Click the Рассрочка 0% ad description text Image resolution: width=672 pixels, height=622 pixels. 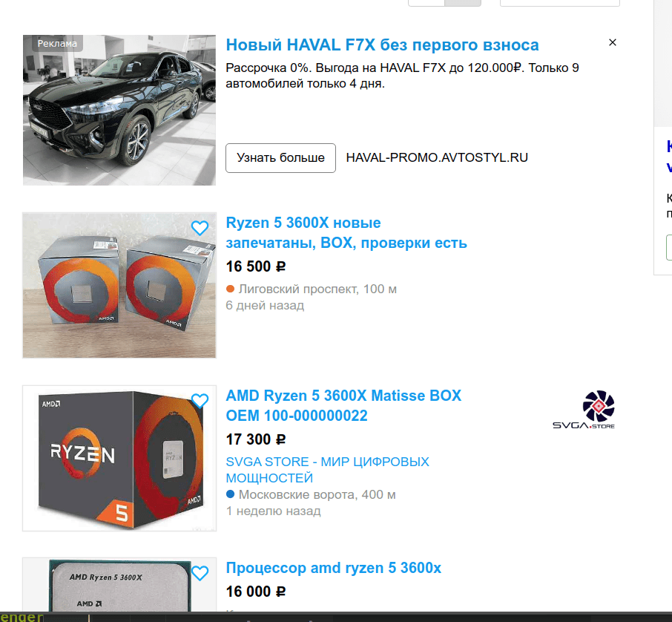click(x=402, y=76)
